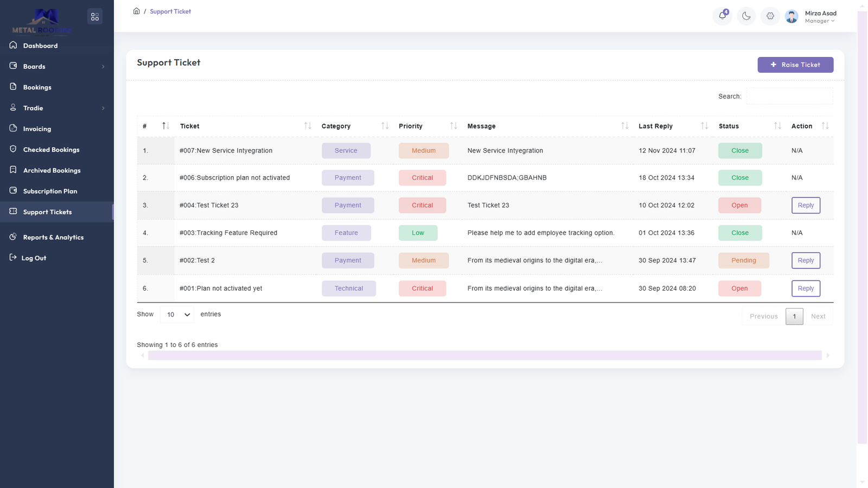This screenshot has height=488, width=868.
Task: Sort by Category column sort icon
Action: pyautogui.click(x=385, y=126)
